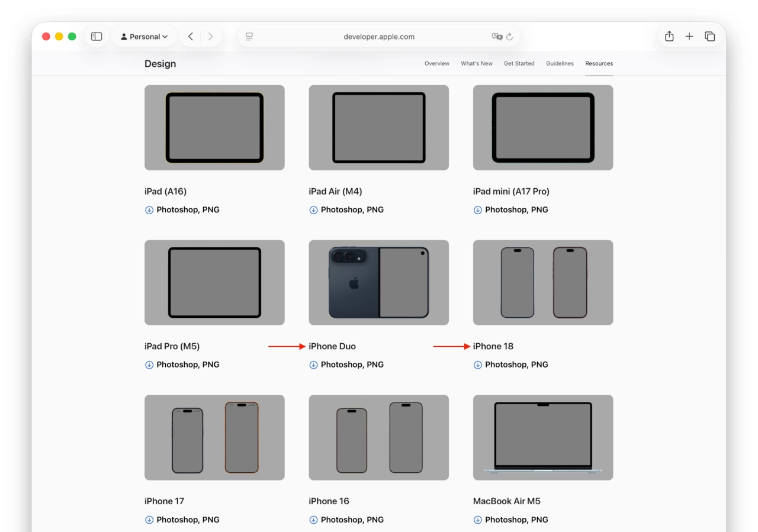Click the iPad mini (A17 Pro) title text
758x532 pixels.
tap(511, 192)
